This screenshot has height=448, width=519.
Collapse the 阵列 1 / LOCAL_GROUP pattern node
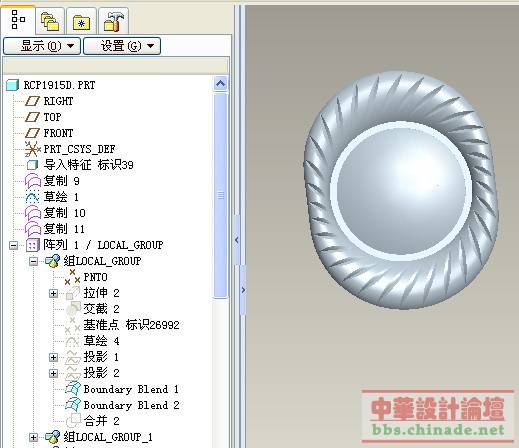[x=13, y=246]
